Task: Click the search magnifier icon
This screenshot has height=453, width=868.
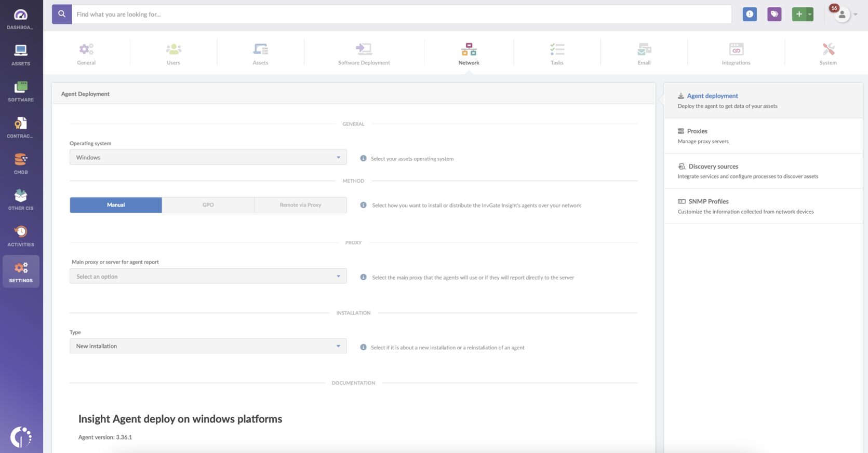Action: click(62, 15)
